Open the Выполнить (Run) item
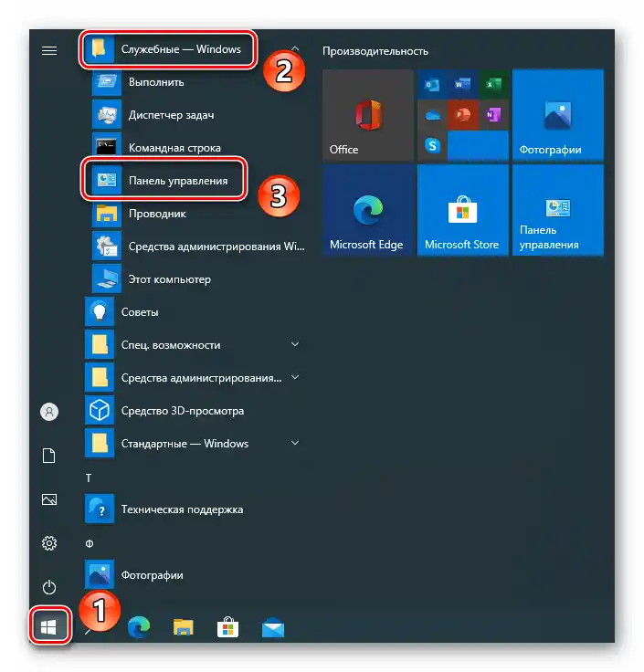Screen dimensions: 644x672 pos(195,82)
